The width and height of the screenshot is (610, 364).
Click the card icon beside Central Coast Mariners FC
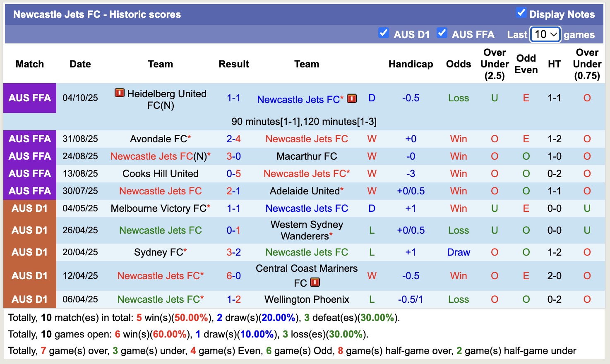[315, 282]
